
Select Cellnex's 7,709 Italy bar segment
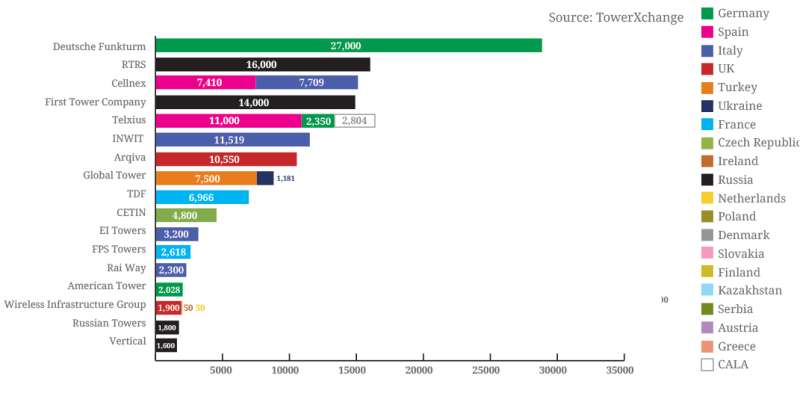click(x=307, y=82)
